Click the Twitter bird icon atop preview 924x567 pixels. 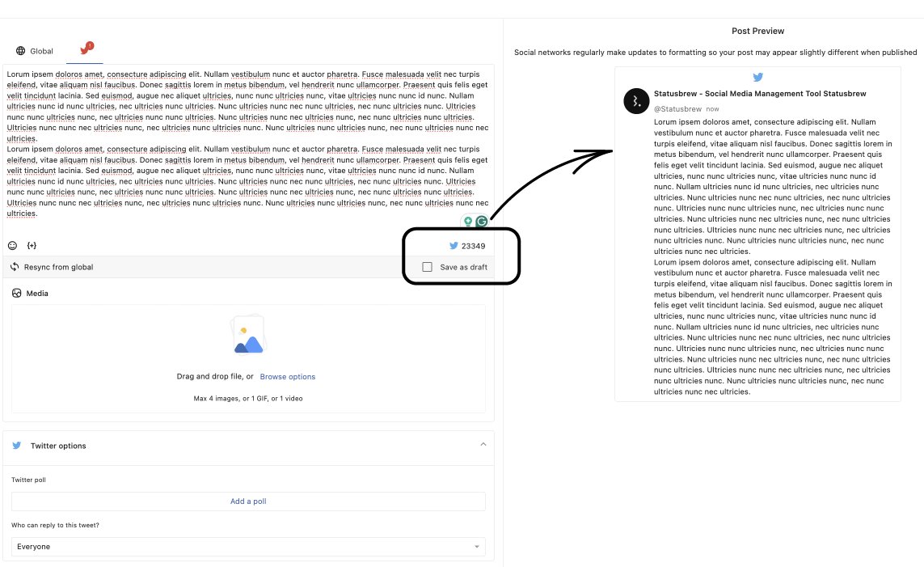point(757,77)
